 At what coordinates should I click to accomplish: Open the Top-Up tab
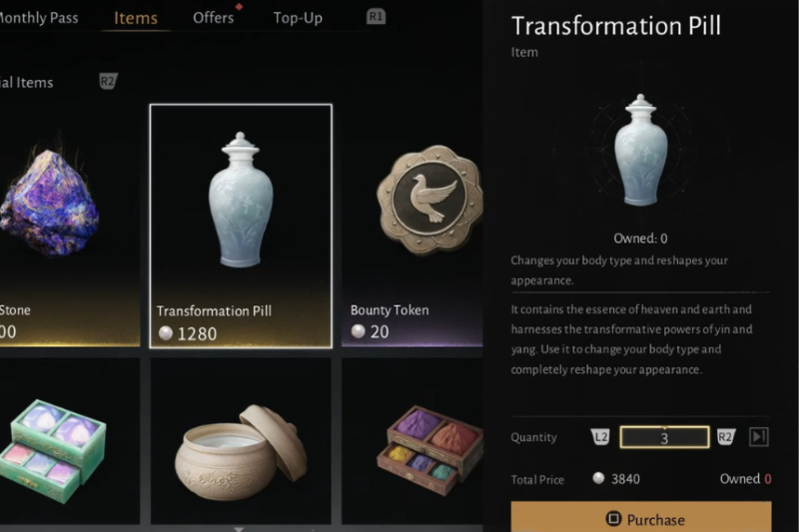pos(298,18)
